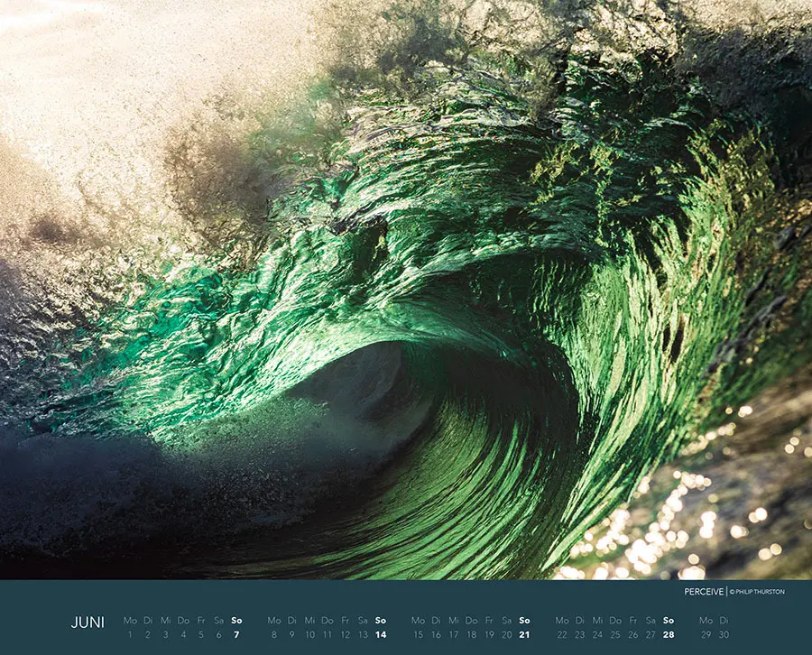812x655 pixels.
Task: Choose date 24 in the calendar
Action: [597, 634]
